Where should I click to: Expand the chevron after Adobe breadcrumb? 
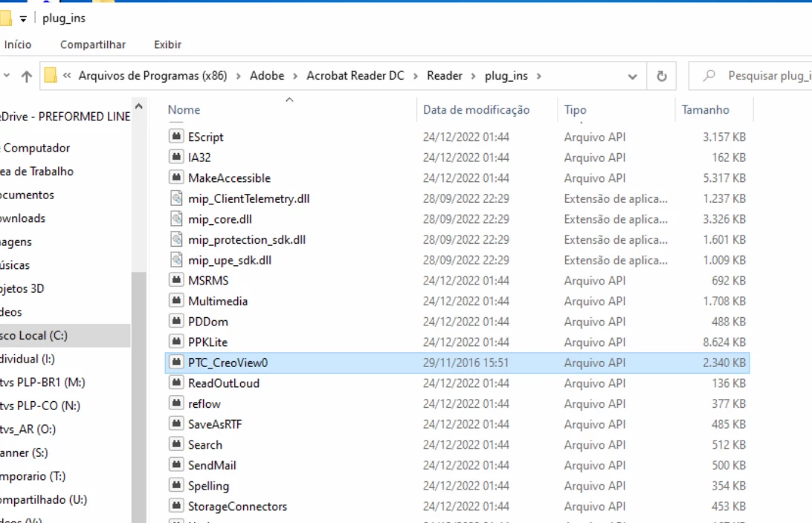295,76
